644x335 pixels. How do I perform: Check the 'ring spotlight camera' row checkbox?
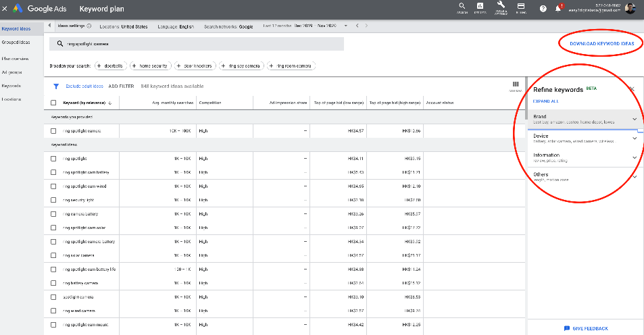(53, 131)
